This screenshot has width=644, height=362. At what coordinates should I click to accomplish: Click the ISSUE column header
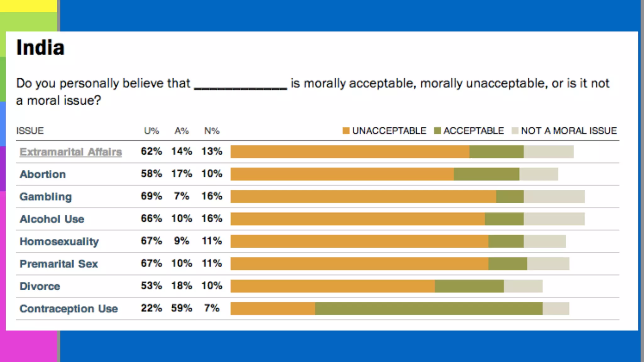pos(30,131)
